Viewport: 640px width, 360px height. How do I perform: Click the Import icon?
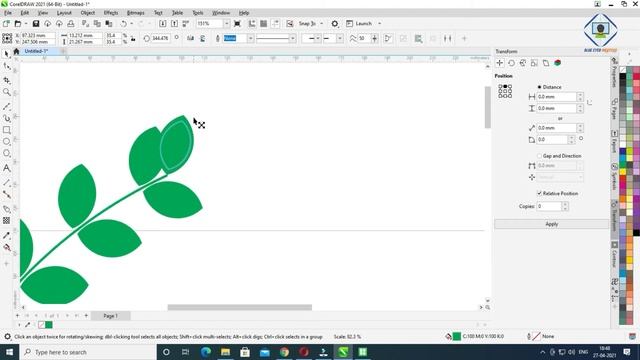pyautogui.click(x=162, y=24)
